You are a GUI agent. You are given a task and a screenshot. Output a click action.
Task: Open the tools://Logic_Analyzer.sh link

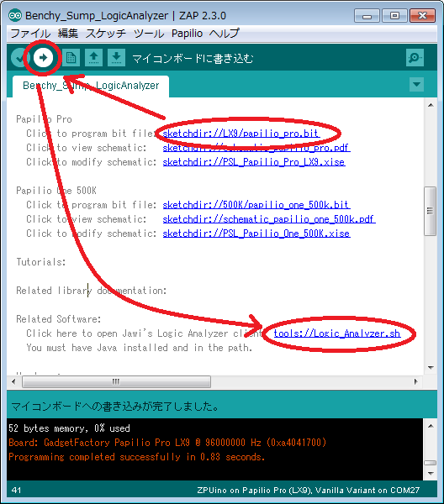click(337, 333)
